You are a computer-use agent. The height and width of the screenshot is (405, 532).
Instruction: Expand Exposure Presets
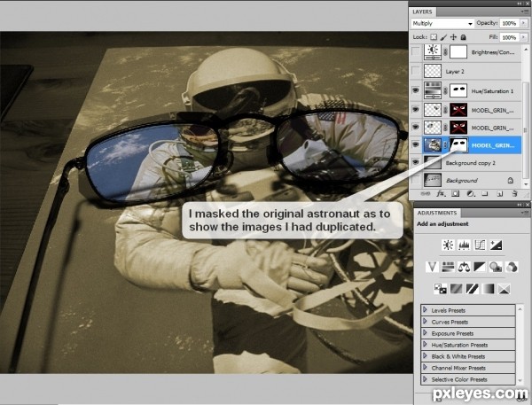click(425, 332)
